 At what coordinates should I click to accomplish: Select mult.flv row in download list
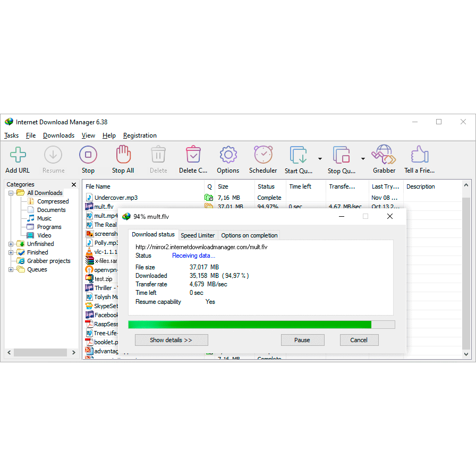click(272, 207)
